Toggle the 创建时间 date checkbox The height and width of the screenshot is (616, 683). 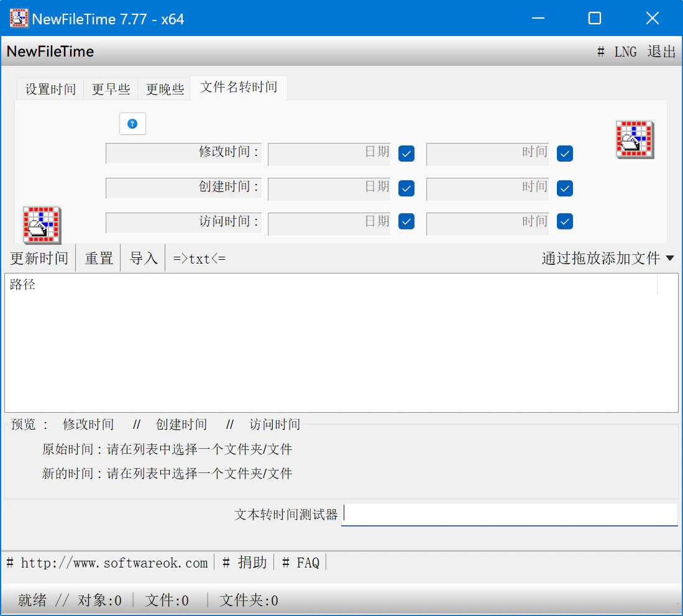(406, 188)
